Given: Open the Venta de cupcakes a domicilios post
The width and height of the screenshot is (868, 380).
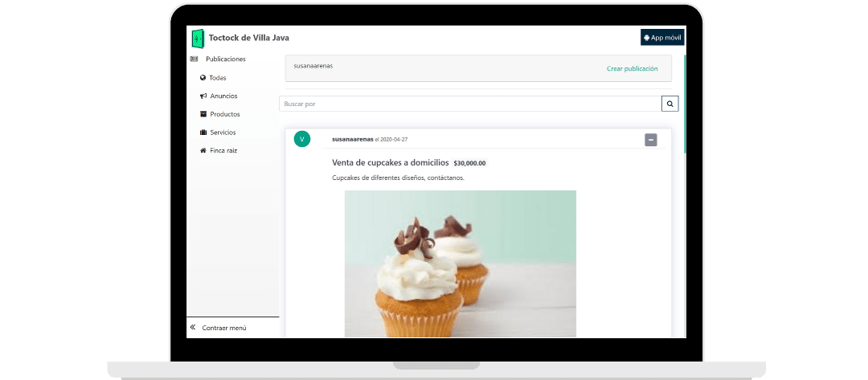Looking at the screenshot, I should [390, 162].
